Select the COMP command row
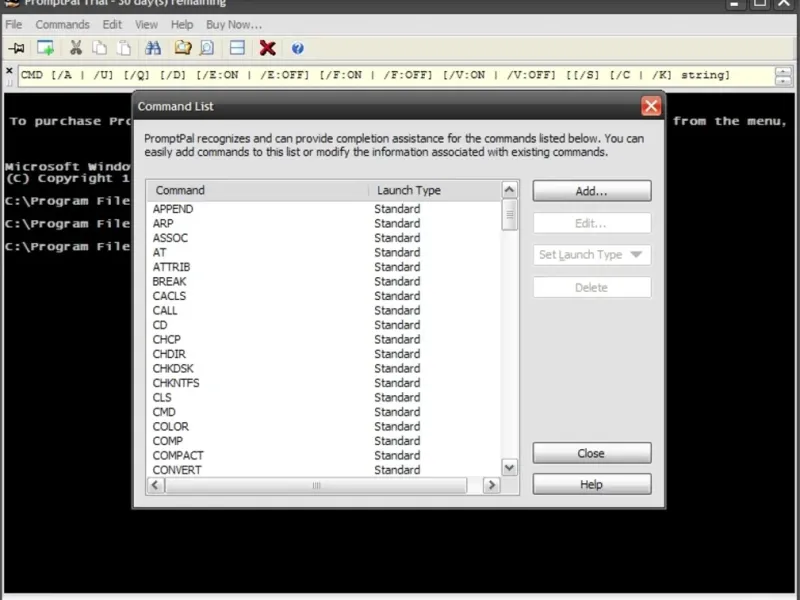Image resolution: width=800 pixels, height=600 pixels. [324, 441]
